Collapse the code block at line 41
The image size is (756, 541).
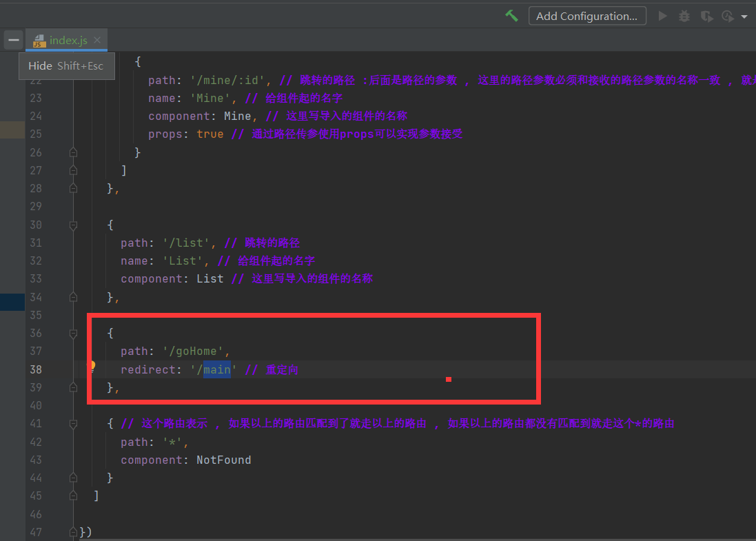point(73,425)
